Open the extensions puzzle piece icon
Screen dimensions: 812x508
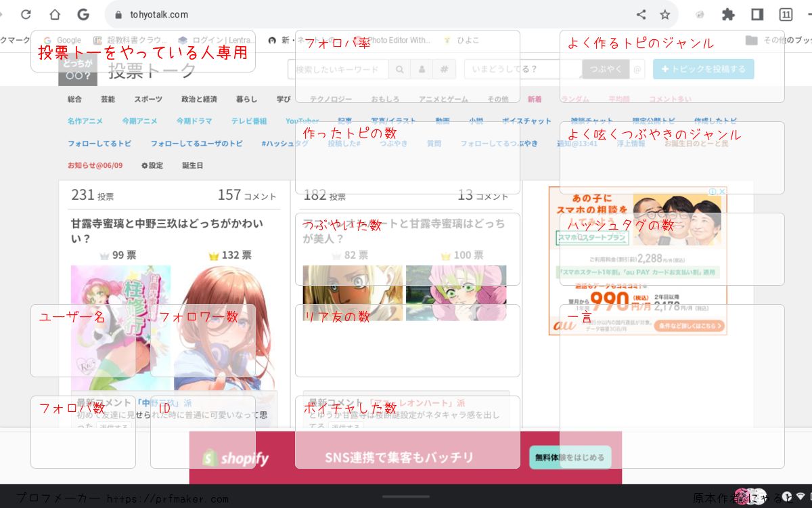click(728, 14)
